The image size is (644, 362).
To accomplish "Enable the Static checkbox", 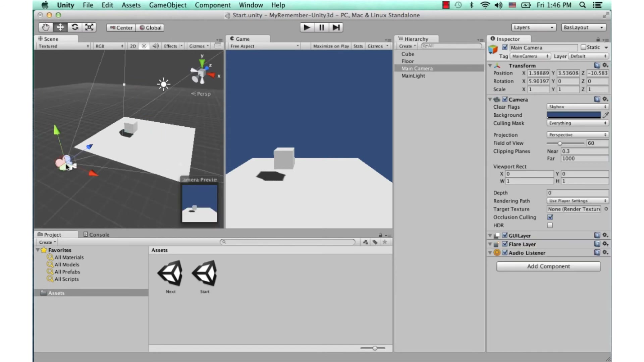I will [x=583, y=47].
